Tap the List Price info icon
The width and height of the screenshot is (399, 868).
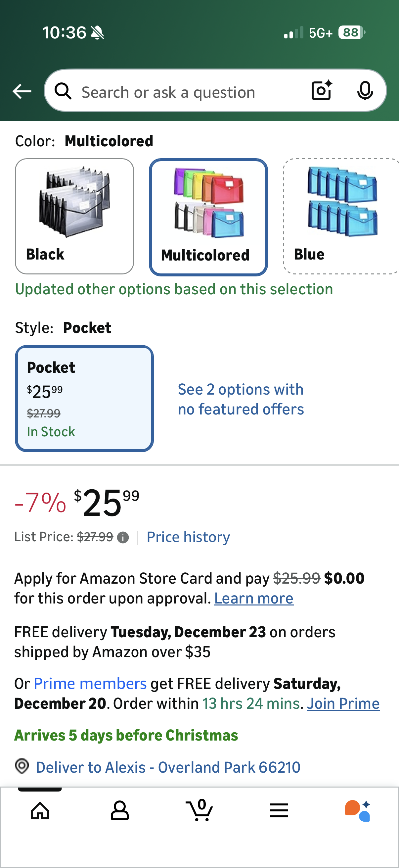[x=123, y=537]
